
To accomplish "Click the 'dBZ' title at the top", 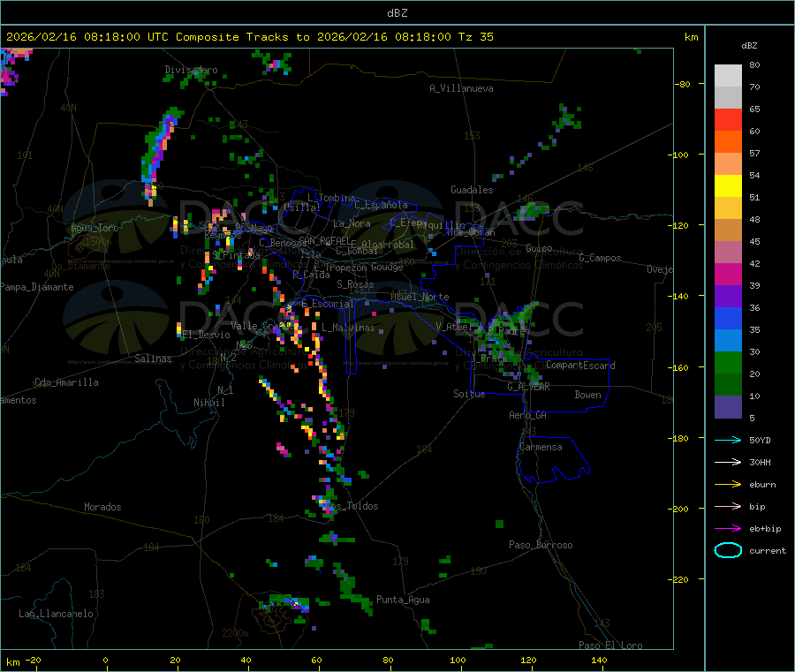I will click(397, 13).
